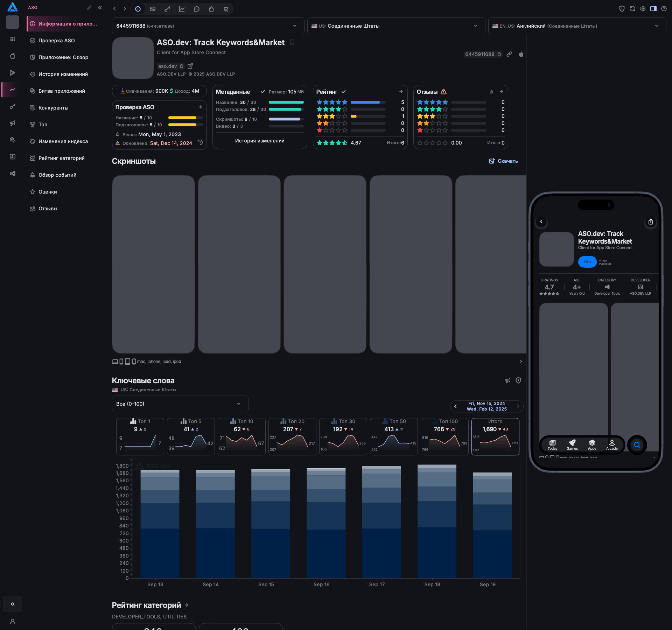
Task: Bookmark the ASO.dev app title
Action: pyautogui.click(x=292, y=42)
